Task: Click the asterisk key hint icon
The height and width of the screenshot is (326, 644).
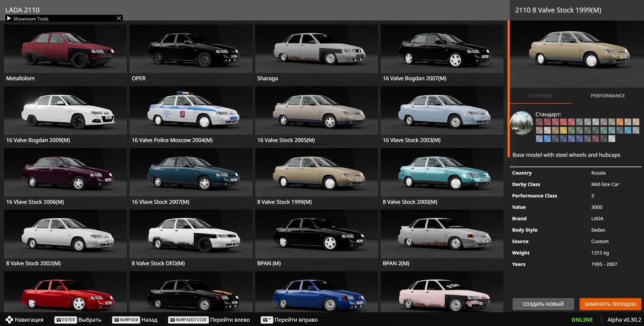Action: pyautogui.click(x=267, y=320)
